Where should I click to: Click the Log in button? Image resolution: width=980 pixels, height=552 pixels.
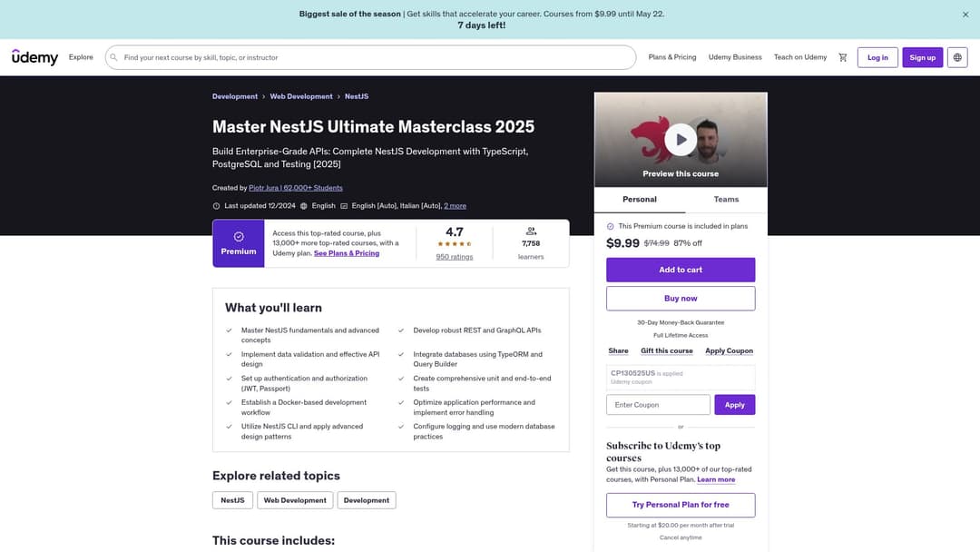coord(877,57)
